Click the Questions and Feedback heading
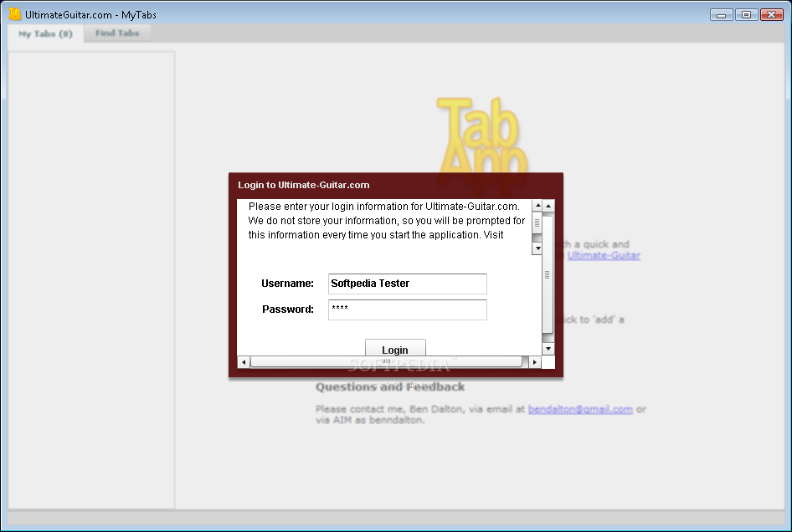This screenshot has height=532, width=792. (x=390, y=387)
